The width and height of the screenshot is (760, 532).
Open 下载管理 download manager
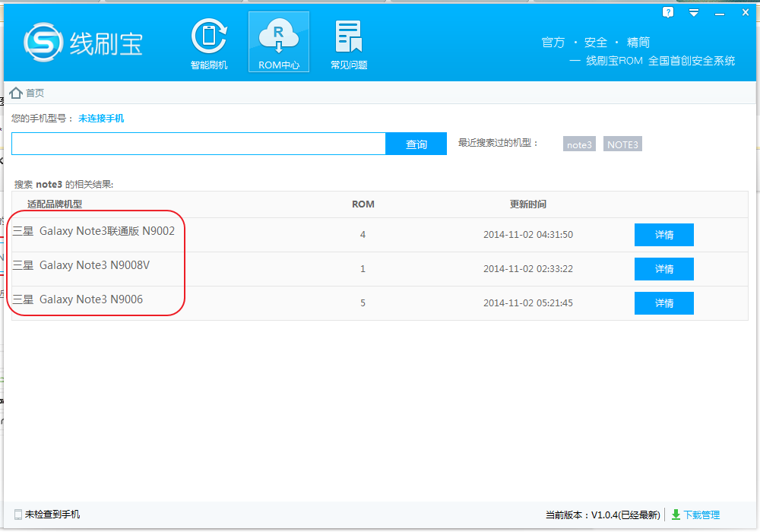coord(701,515)
